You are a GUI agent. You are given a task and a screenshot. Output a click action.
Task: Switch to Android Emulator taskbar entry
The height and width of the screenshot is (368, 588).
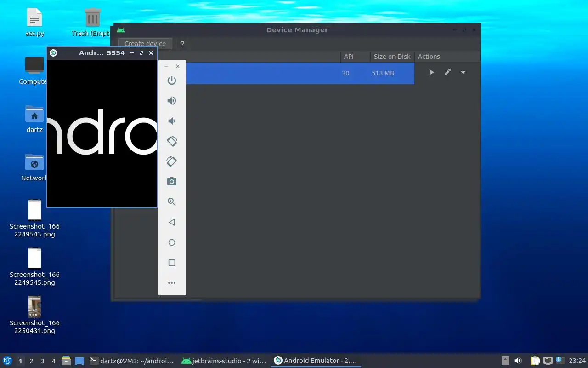click(x=316, y=361)
